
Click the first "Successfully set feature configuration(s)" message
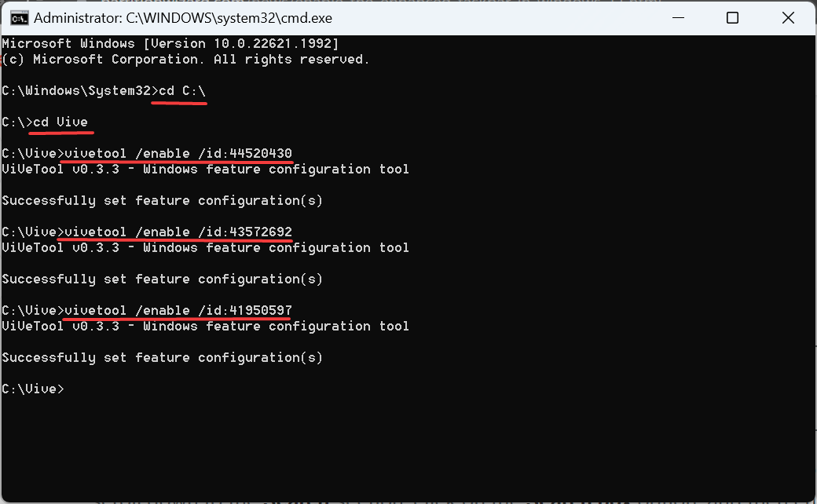click(x=162, y=201)
